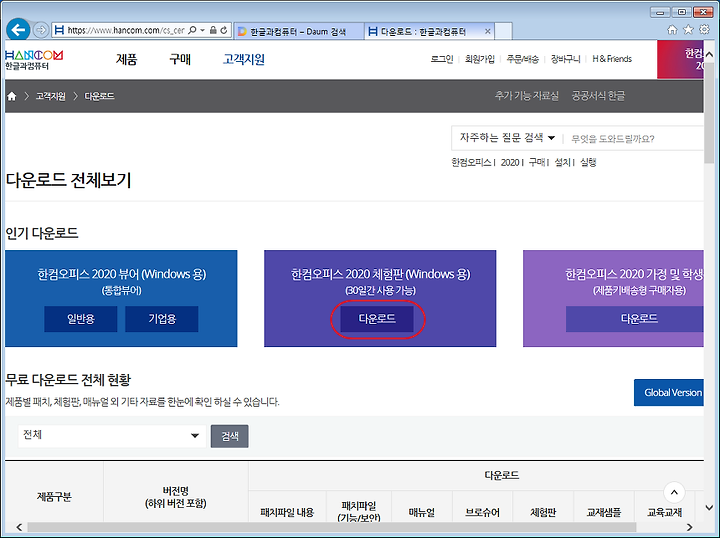The height and width of the screenshot is (538, 720).
Task: Open favorites star icon
Action: [x=688, y=30]
